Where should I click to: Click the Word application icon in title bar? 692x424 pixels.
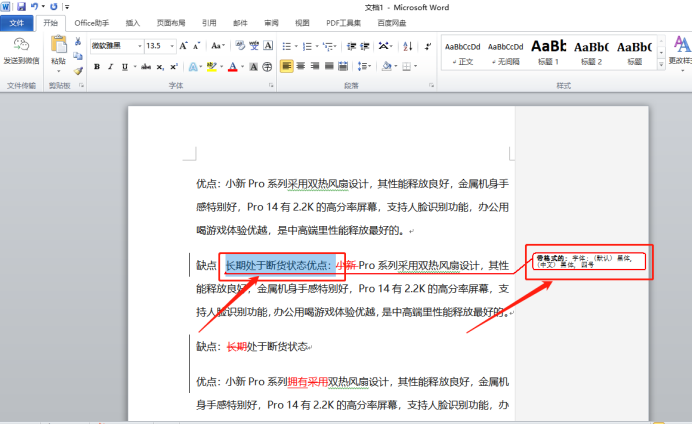(5, 7)
